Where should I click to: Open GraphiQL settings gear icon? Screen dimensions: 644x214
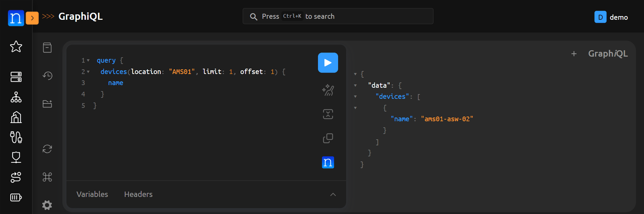click(47, 205)
